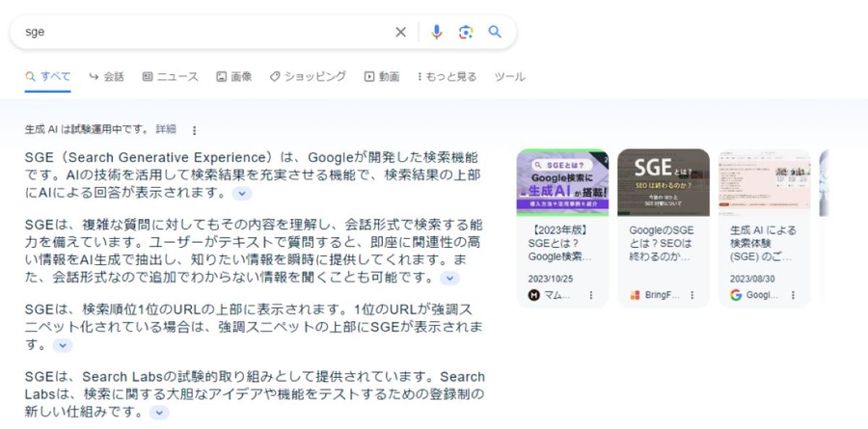Click the マム source favicon
Viewport: 868px width, 429px height.
click(533, 295)
